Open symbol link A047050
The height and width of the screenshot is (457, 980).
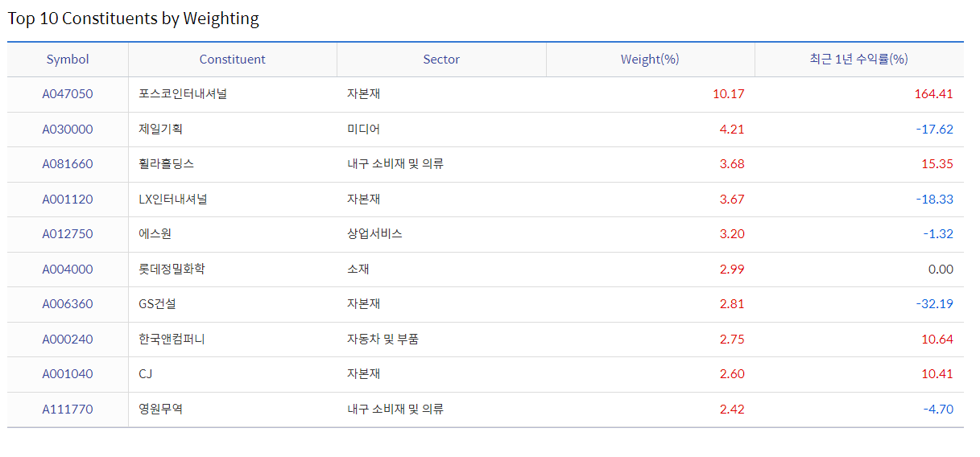click(68, 94)
